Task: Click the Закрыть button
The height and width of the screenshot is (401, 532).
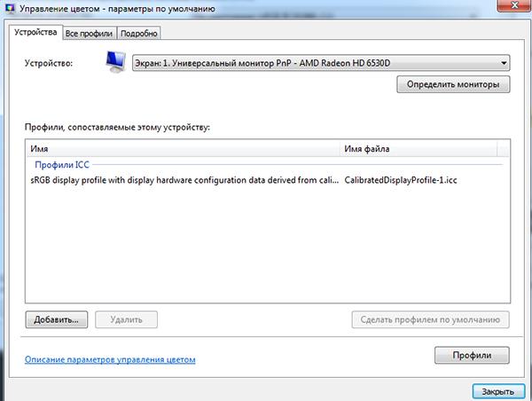Action: [x=498, y=391]
